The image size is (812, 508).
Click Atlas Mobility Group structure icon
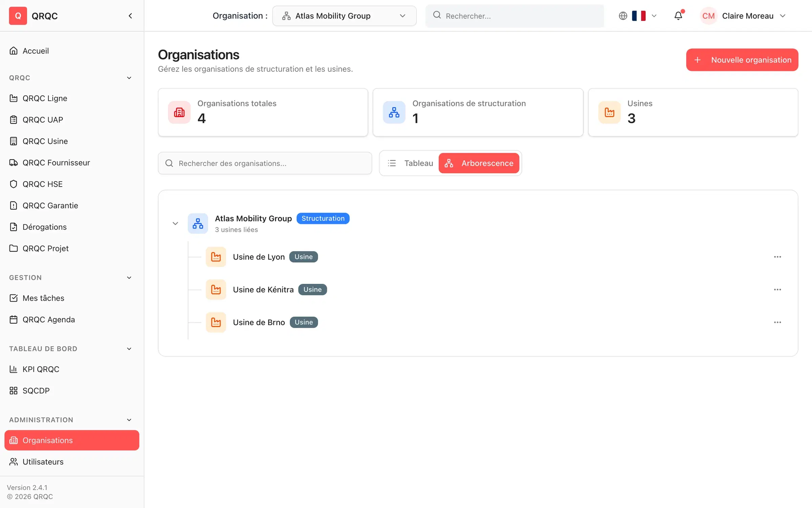(x=198, y=224)
